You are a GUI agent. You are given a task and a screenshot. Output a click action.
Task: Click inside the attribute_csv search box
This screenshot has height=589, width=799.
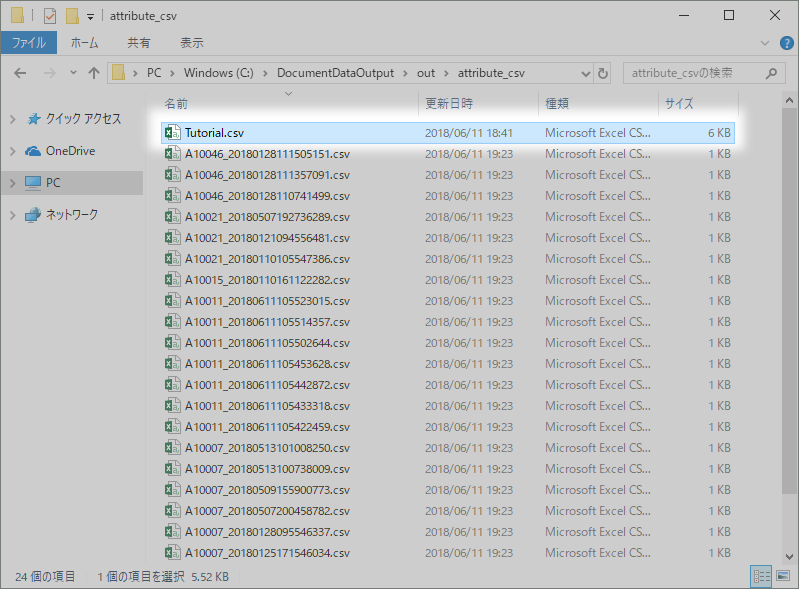tap(690, 73)
